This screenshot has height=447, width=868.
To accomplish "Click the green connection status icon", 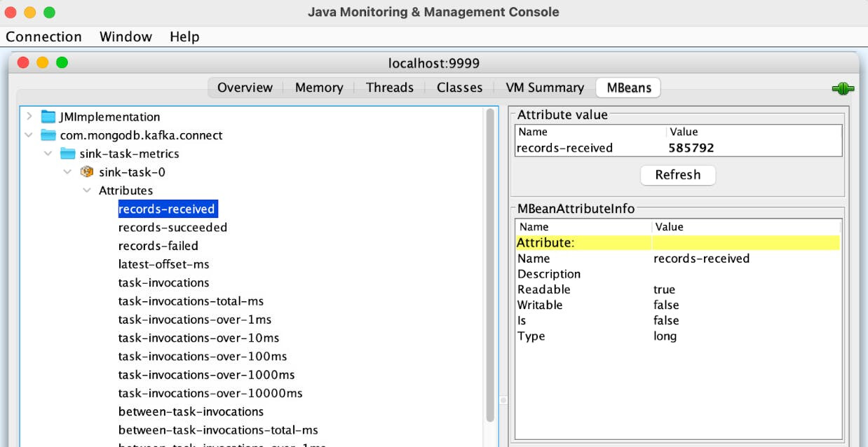I will point(843,89).
